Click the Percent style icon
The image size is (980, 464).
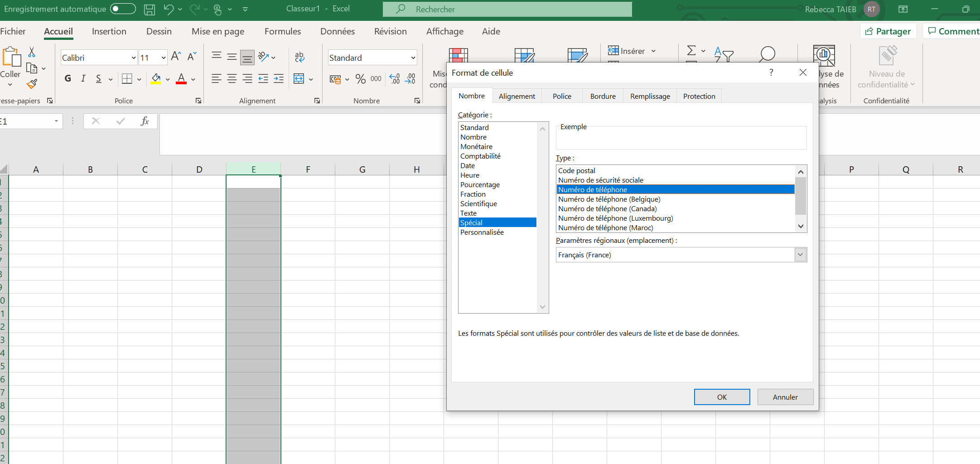pyautogui.click(x=361, y=79)
